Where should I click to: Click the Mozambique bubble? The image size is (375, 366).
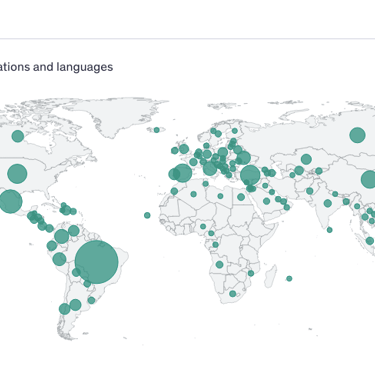pyautogui.click(x=251, y=273)
